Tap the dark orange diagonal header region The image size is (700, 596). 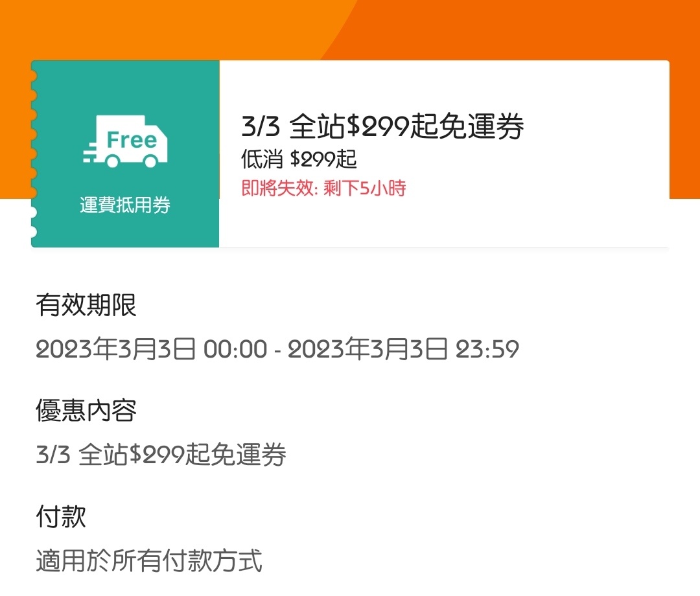pyautogui.click(x=551, y=29)
